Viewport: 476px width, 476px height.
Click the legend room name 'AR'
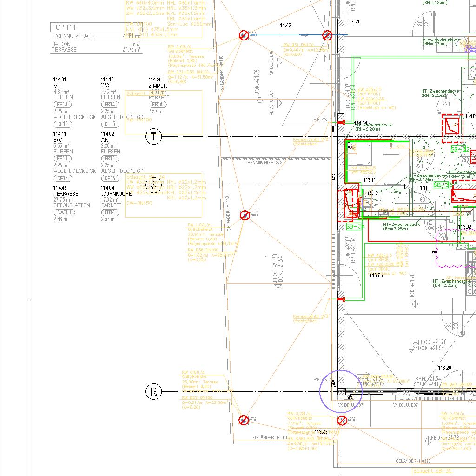(105, 140)
